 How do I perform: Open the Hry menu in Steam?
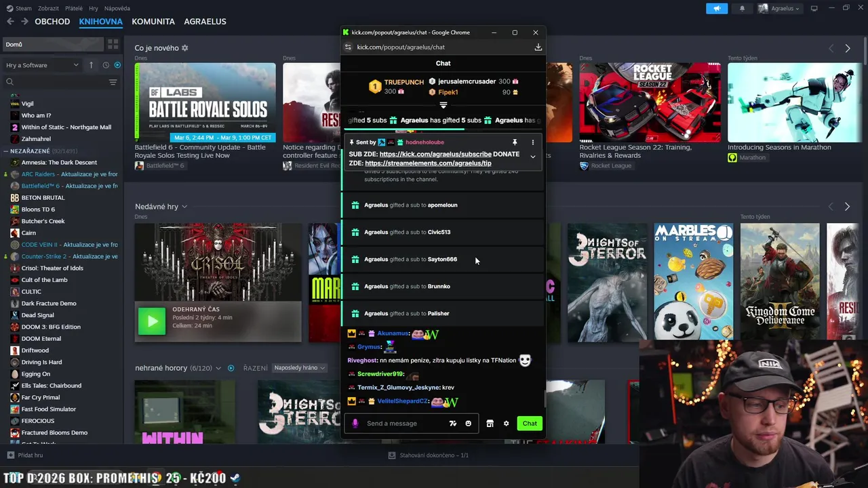pos(94,8)
